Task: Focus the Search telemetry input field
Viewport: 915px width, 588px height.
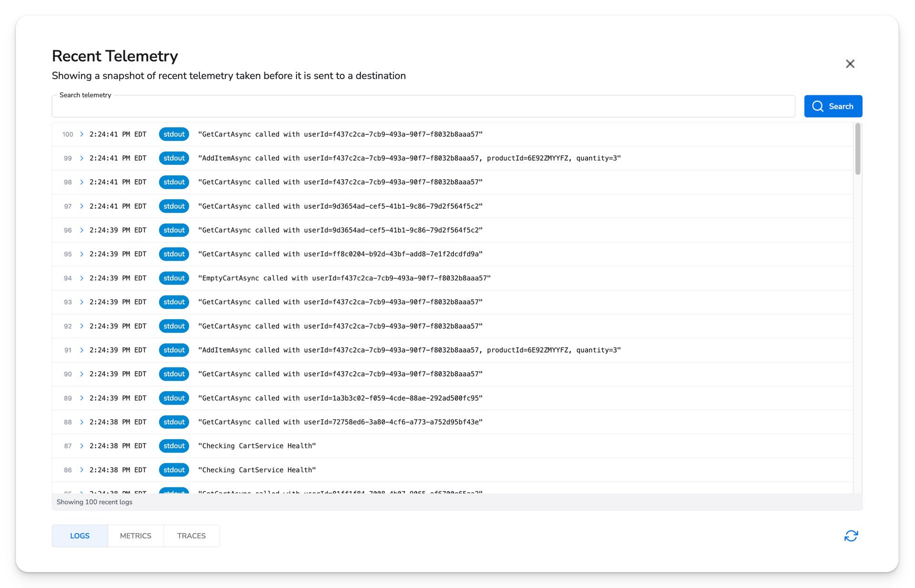Action: click(423, 106)
